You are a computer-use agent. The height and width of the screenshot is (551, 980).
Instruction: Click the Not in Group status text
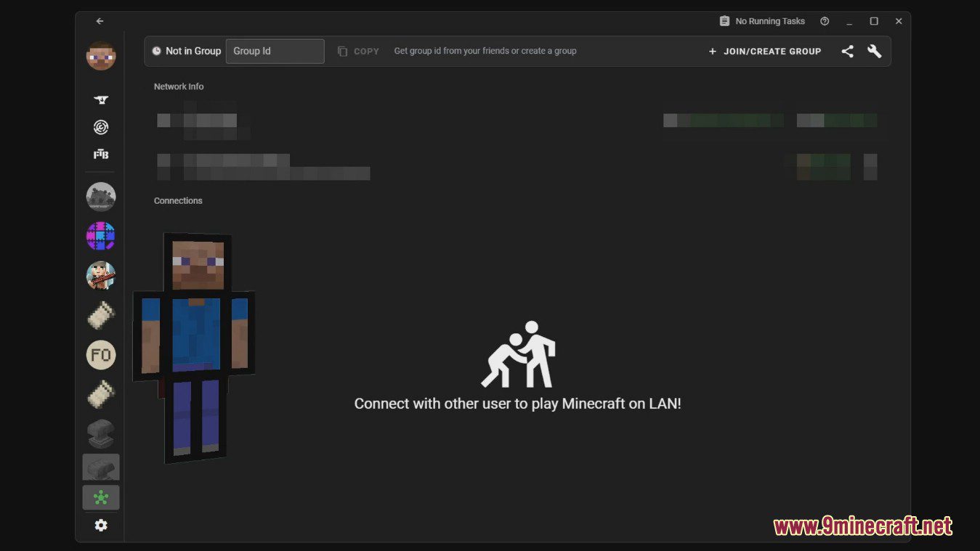[x=193, y=51]
